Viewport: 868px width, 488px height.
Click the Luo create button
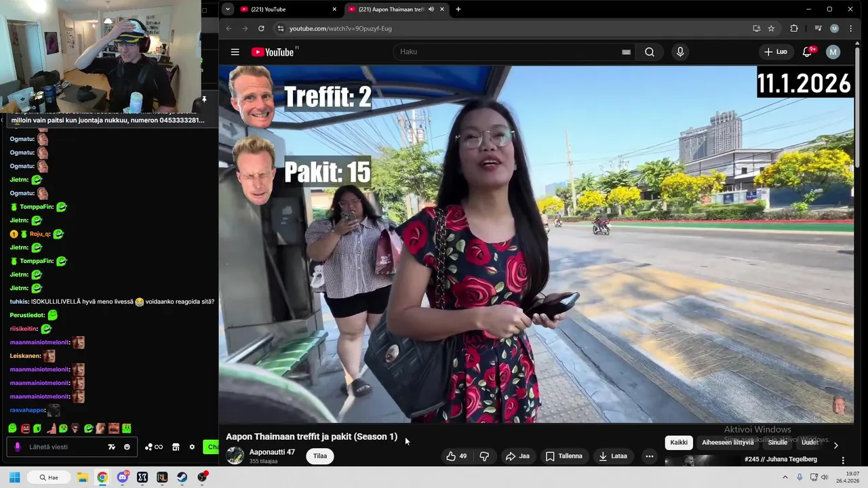(x=775, y=52)
